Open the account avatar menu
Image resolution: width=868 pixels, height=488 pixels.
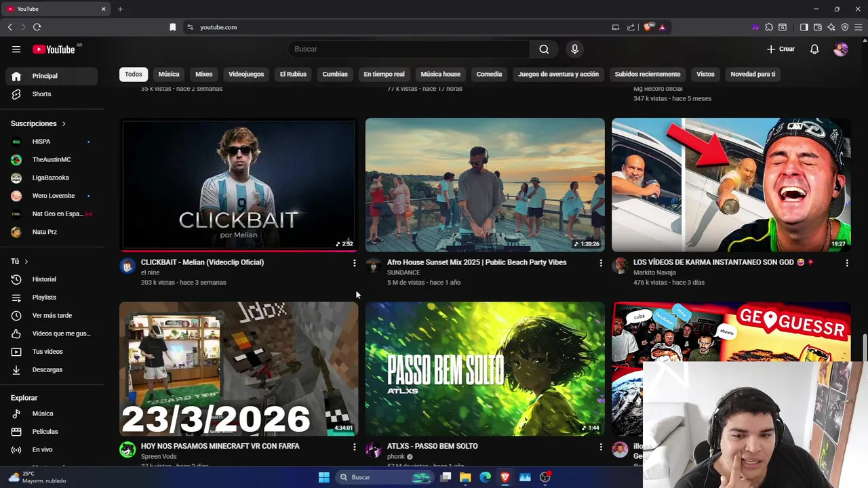click(x=841, y=49)
